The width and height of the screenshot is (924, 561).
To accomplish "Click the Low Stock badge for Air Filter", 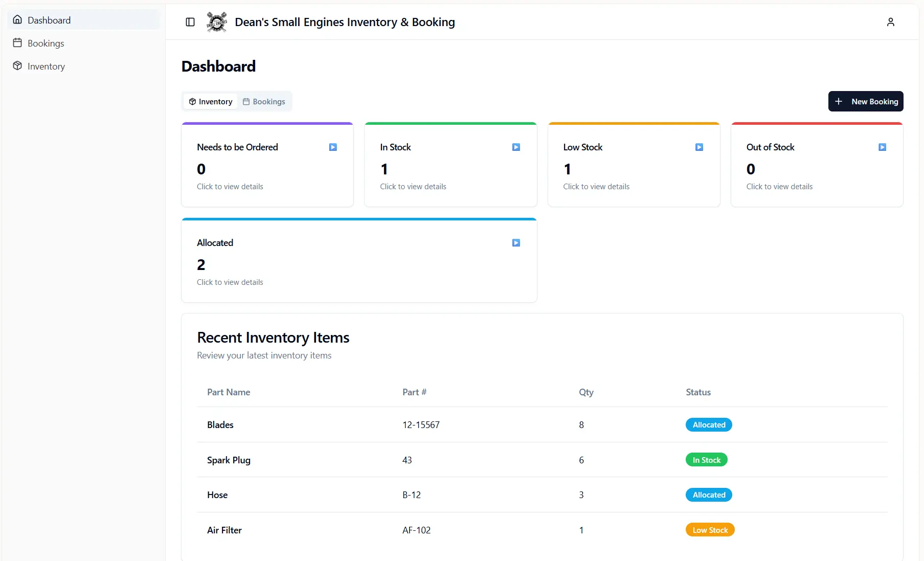I will click(710, 530).
